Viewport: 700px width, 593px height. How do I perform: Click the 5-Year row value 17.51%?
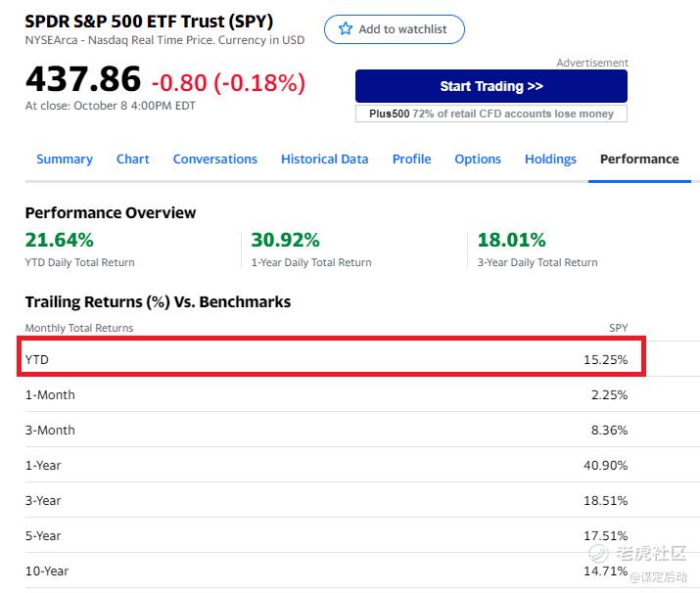(x=605, y=536)
